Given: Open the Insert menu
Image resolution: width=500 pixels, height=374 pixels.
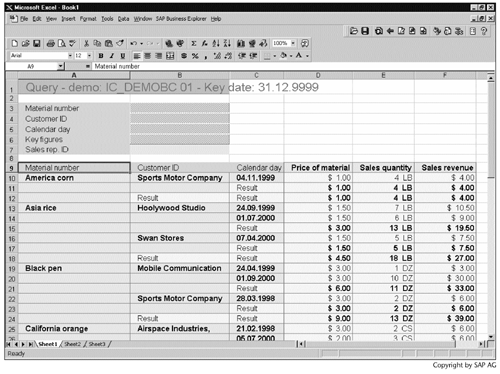Looking at the screenshot, I should pyautogui.click(x=68, y=19).
